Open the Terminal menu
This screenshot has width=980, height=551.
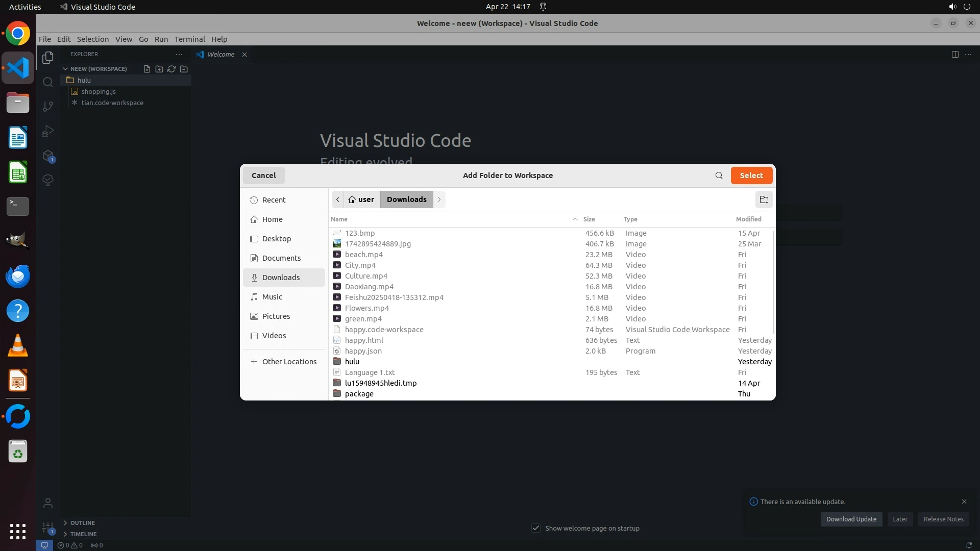tap(189, 39)
